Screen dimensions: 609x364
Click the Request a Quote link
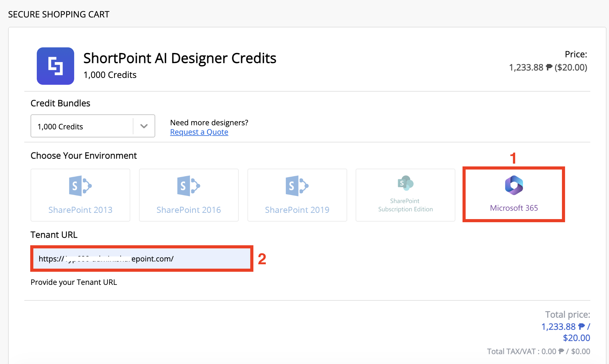point(199,132)
